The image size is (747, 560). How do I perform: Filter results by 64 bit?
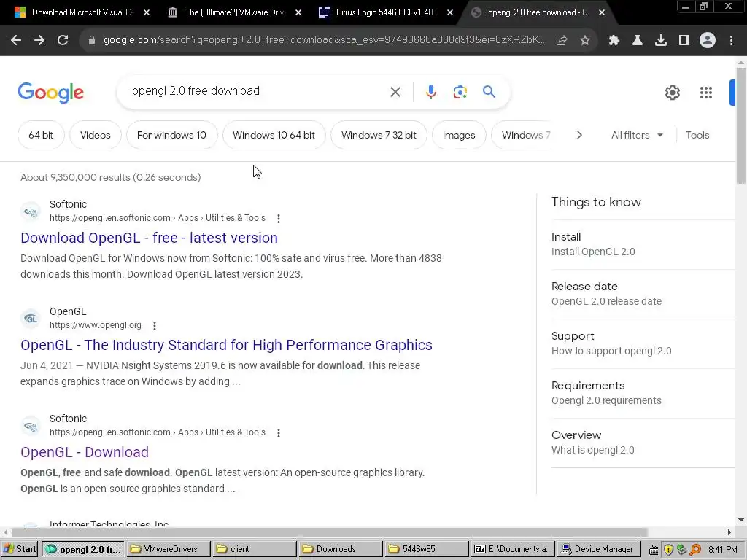[x=41, y=135]
